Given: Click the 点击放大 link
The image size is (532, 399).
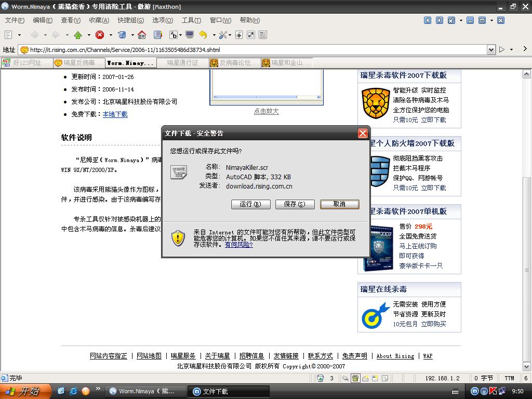Looking at the screenshot, I should pyautogui.click(x=267, y=111).
